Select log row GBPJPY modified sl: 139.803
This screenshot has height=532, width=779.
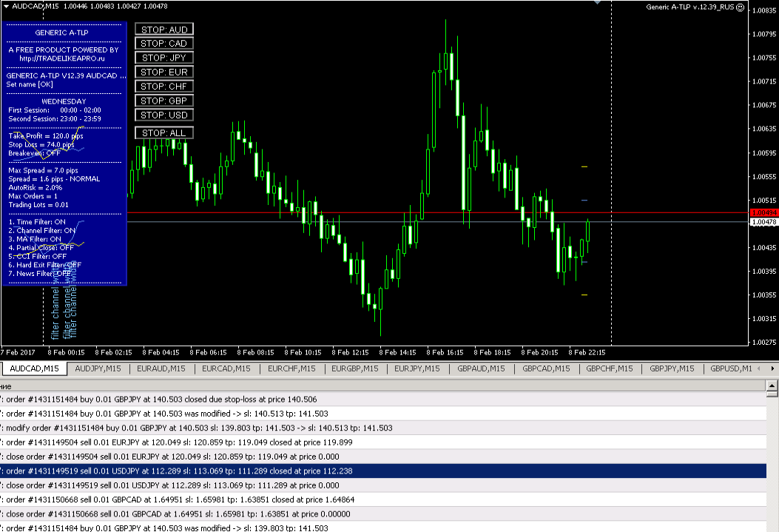(x=383, y=528)
